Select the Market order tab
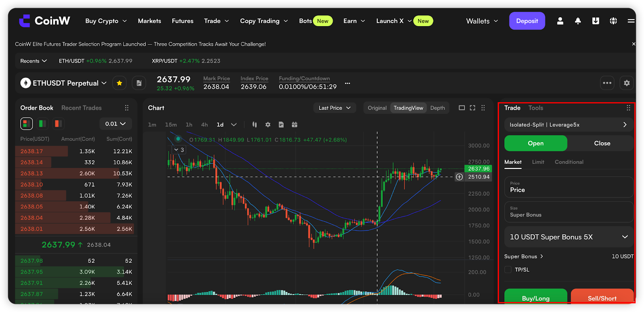 [x=513, y=162]
